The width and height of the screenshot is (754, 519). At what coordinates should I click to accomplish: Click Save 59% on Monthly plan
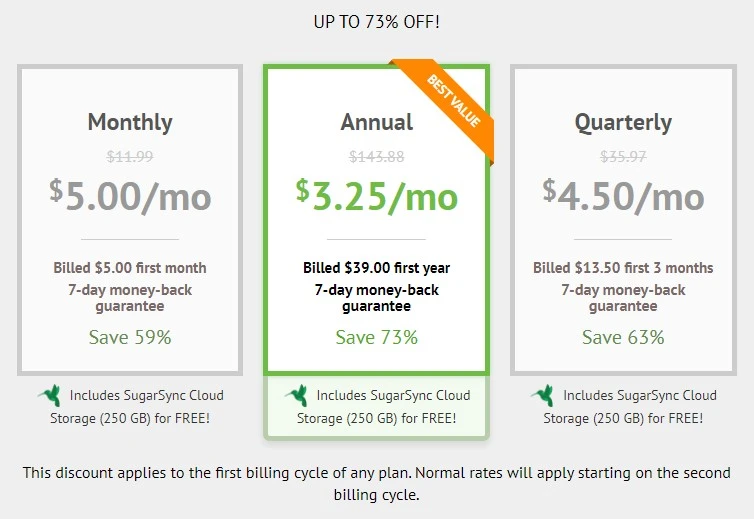(130, 337)
